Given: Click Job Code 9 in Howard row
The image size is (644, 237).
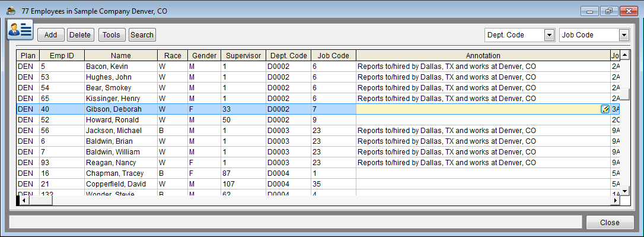Looking at the screenshot, I should tap(333, 120).
